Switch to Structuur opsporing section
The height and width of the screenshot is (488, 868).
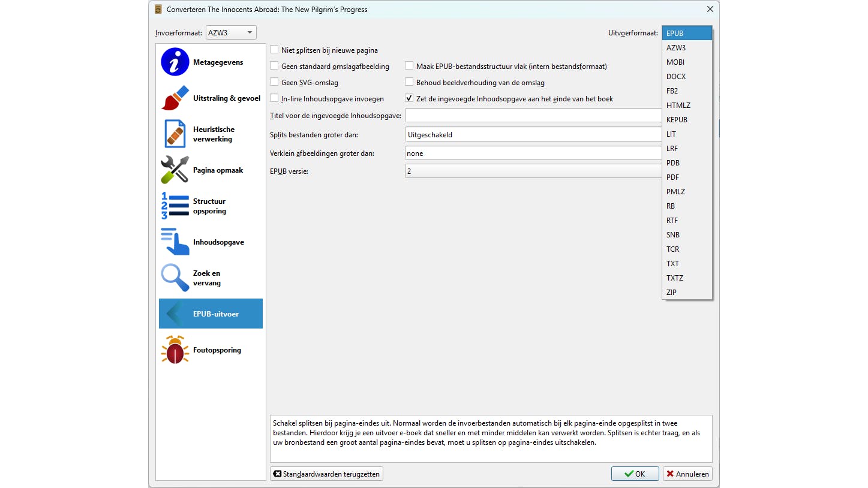(211, 206)
